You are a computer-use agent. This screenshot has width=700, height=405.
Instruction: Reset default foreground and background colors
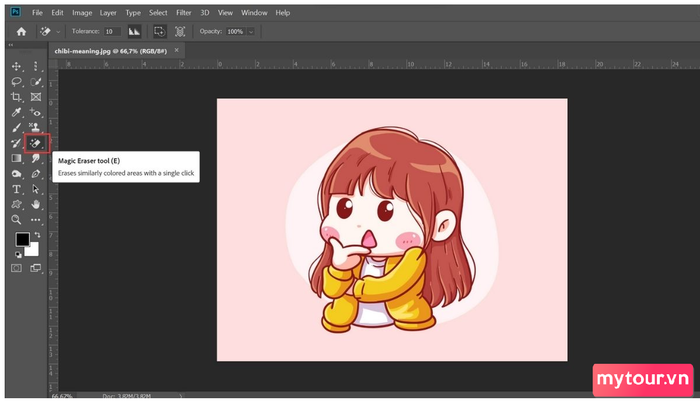18,255
